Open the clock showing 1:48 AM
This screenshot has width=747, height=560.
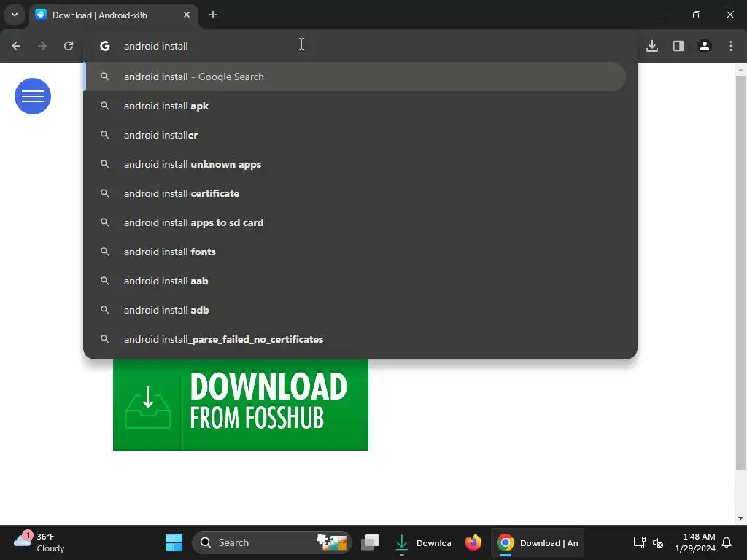[694, 542]
